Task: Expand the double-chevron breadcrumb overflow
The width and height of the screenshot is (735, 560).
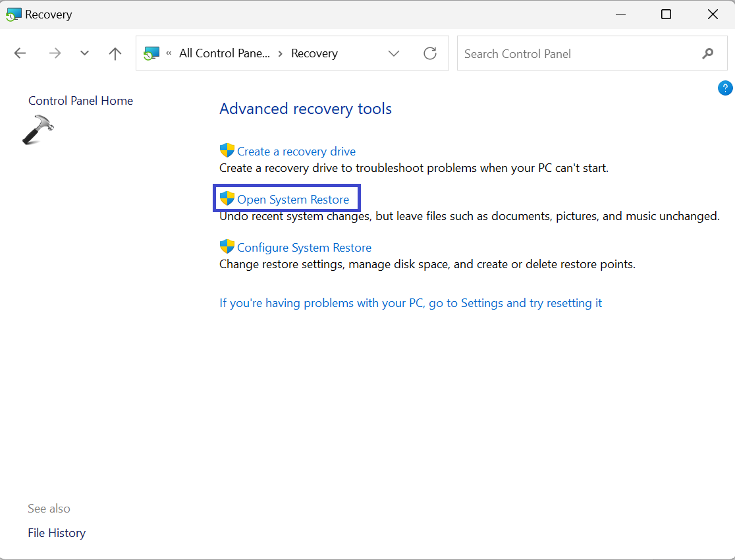Action: (169, 53)
